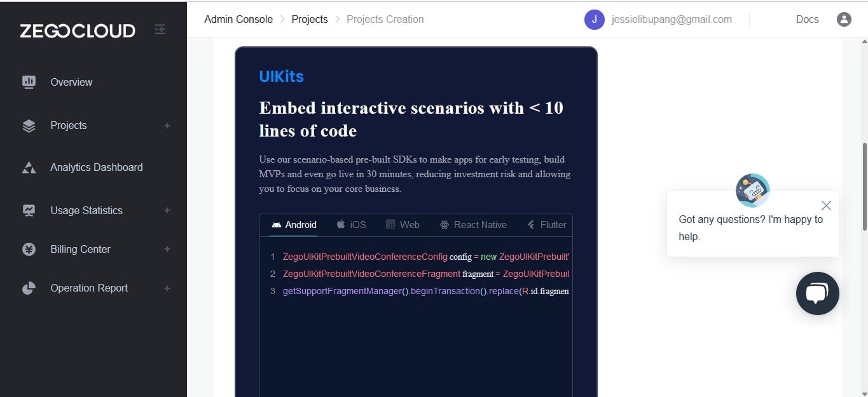The height and width of the screenshot is (397, 868).
Task: Open the Flutter code sample tab
Action: [546, 224]
